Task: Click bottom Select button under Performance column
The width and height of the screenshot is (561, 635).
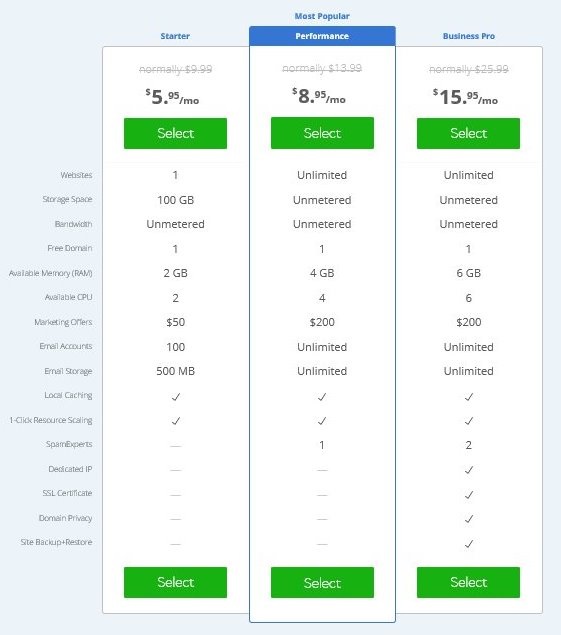Action: pyautogui.click(x=322, y=583)
